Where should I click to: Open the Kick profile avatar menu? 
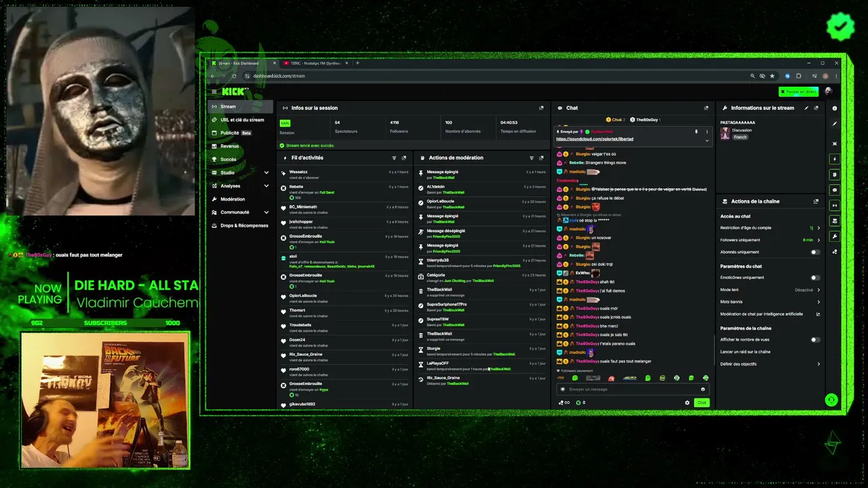(828, 91)
